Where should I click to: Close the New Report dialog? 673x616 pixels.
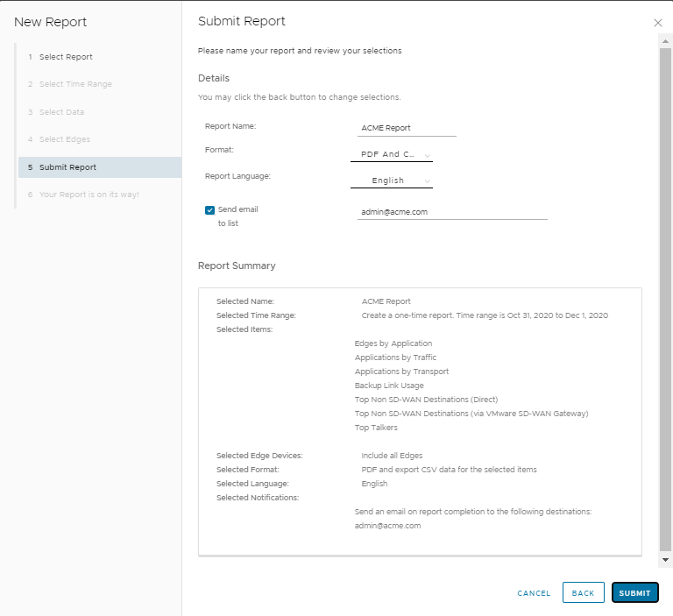(658, 23)
